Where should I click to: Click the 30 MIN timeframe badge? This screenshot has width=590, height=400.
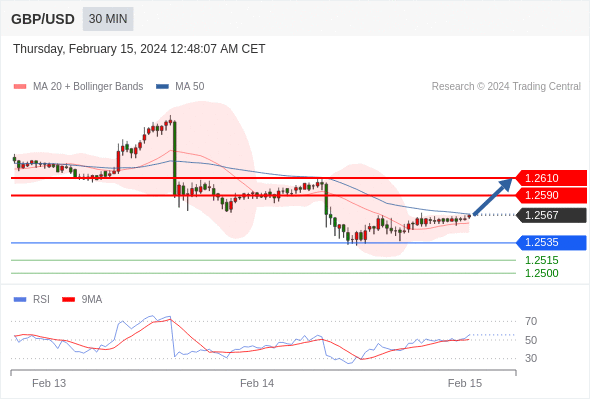point(108,19)
